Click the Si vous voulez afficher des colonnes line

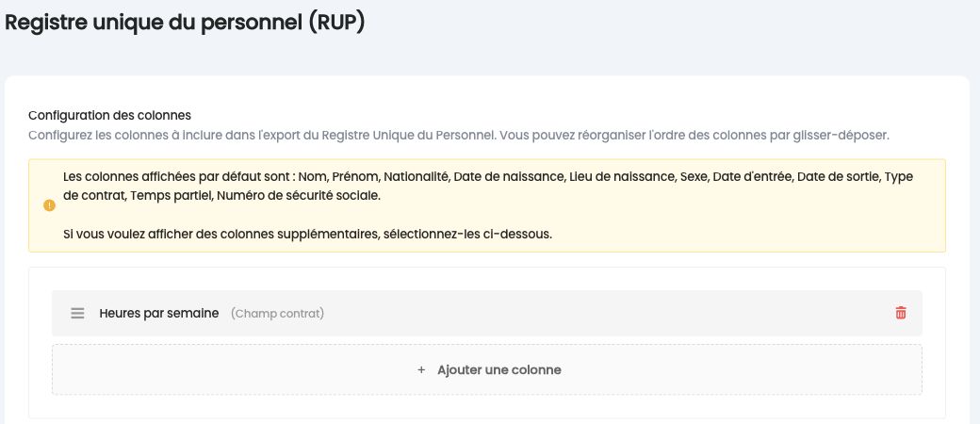coord(307,235)
